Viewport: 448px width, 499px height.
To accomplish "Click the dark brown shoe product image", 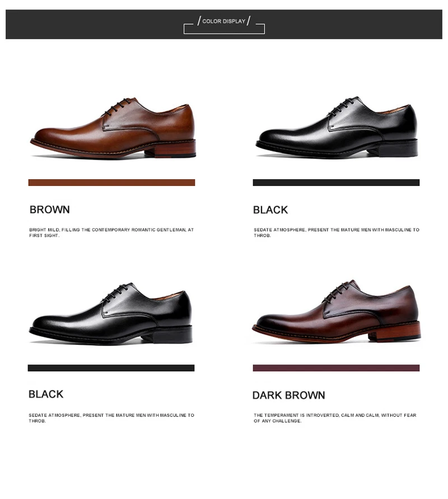I will 337,311.
